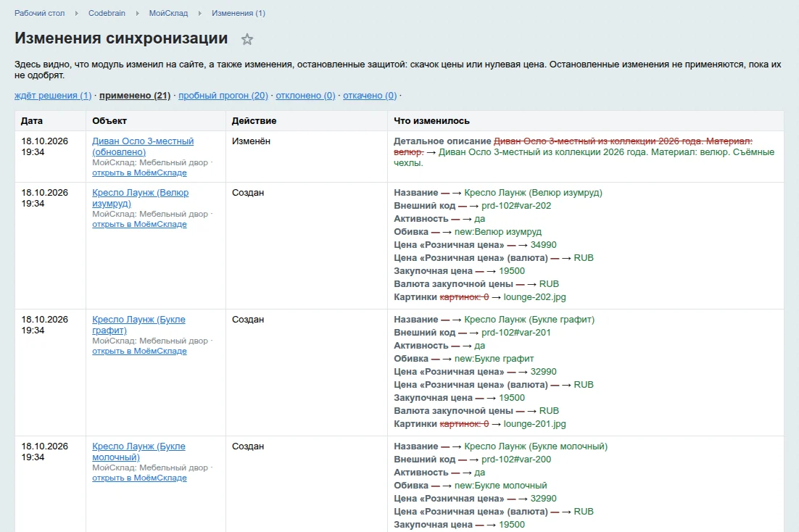Viewport: 799px width, 532px height.
Task: View отклонено (0) changes
Action: pos(305,95)
